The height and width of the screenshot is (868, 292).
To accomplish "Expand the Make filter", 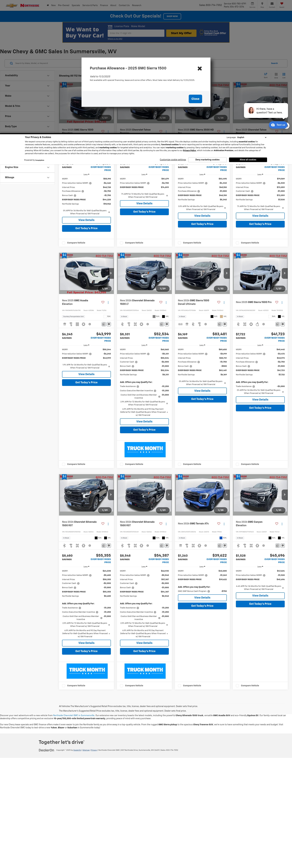I will click(x=27, y=96).
